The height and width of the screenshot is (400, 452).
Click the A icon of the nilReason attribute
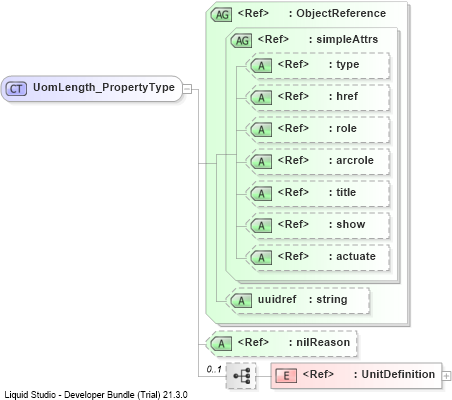tap(221, 344)
